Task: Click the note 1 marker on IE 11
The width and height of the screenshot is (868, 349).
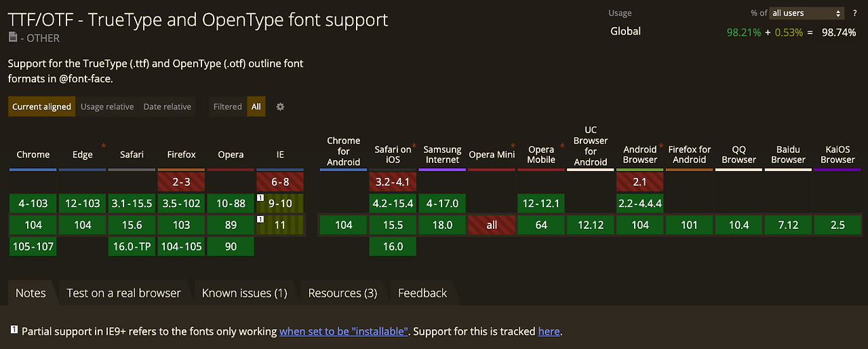Action: (260, 219)
